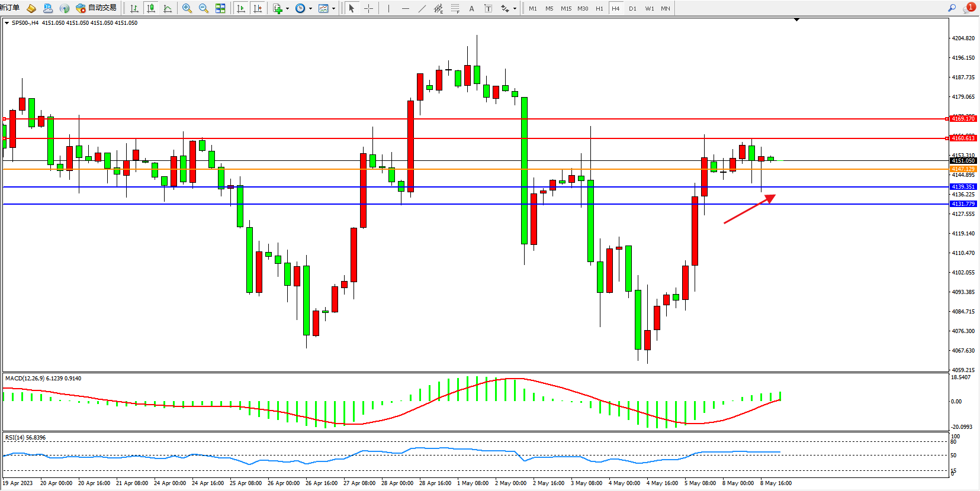Enable the chart shift toggle
980x491 pixels.
point(258,8)
